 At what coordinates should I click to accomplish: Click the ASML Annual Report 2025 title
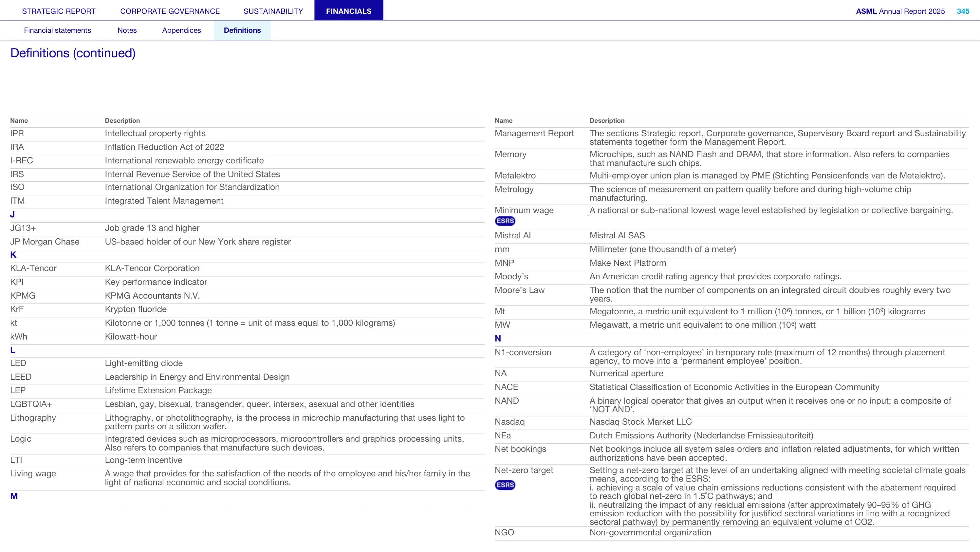click(x=900, y=11)
